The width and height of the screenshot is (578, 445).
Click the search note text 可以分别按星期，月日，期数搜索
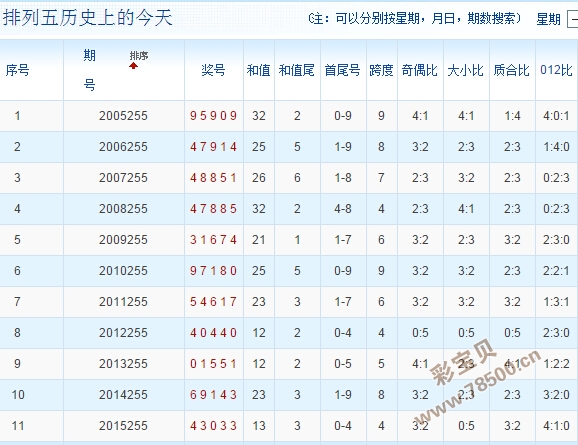click(425, 18)
